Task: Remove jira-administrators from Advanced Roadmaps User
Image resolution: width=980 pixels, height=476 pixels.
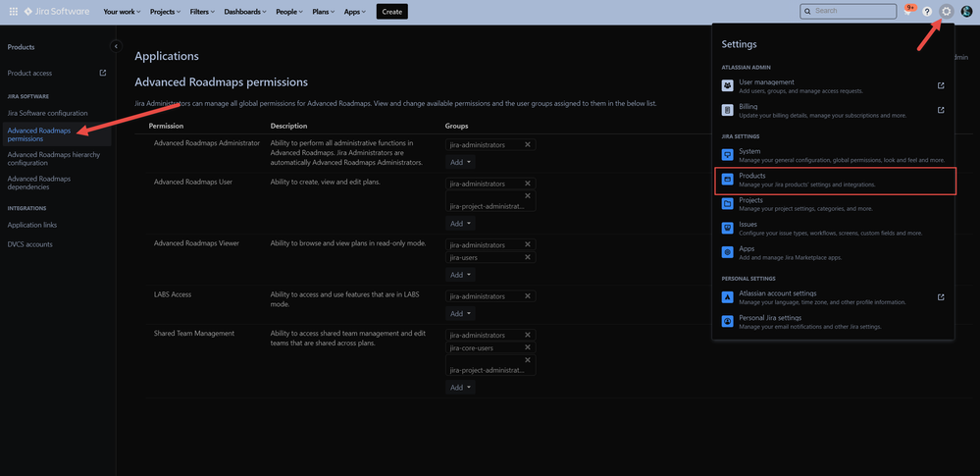Action: (x=528, y=184)
